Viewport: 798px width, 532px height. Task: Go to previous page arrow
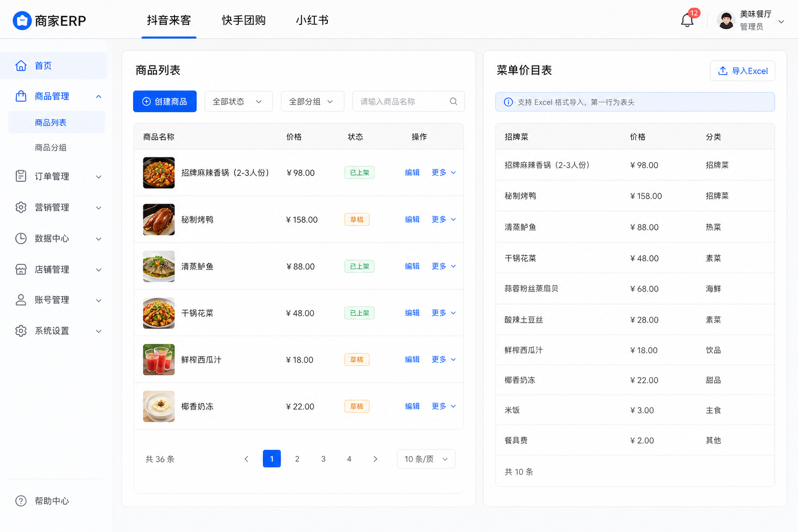click(246, 459)
